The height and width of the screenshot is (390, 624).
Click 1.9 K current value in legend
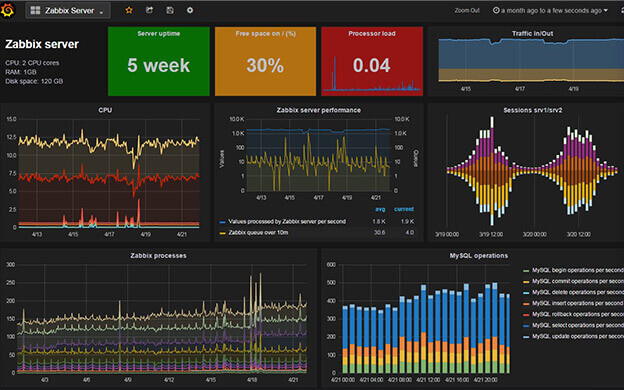click(407, 222)
